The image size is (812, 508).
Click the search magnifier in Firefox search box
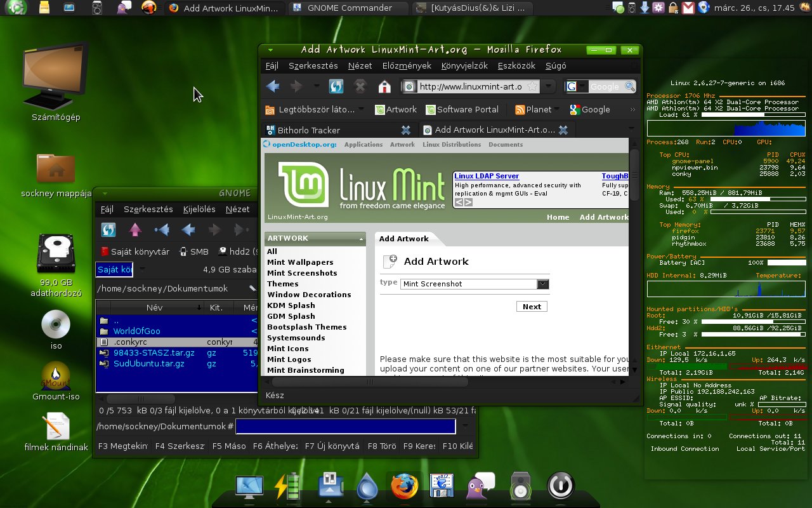[x=629, y=86]
